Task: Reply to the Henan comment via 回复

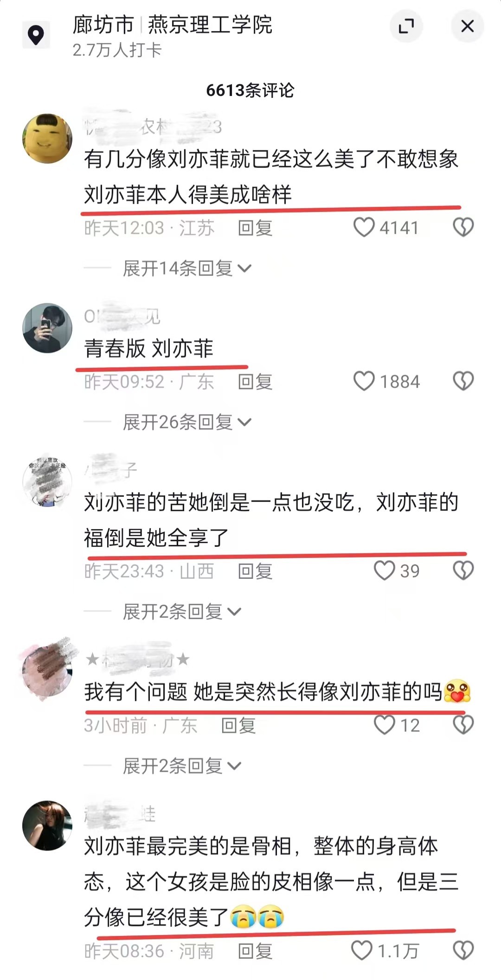Action: [x=255, y=951]
